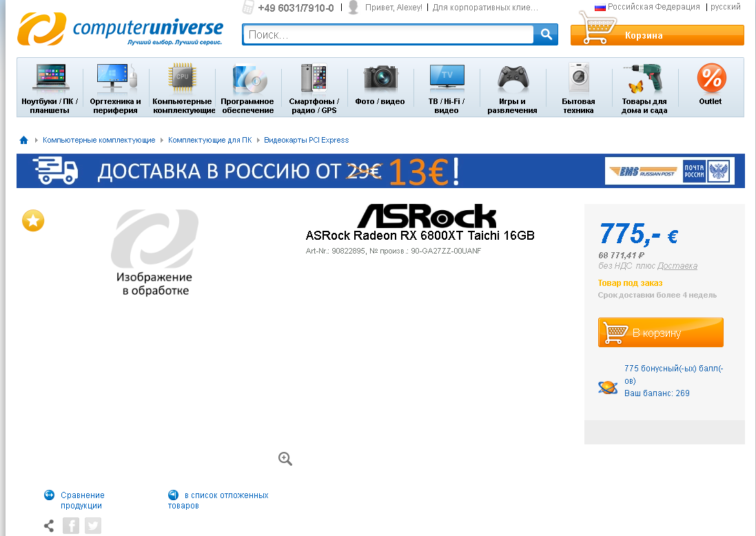
Task: Click the magnifier search button
Action: point(546,34)
